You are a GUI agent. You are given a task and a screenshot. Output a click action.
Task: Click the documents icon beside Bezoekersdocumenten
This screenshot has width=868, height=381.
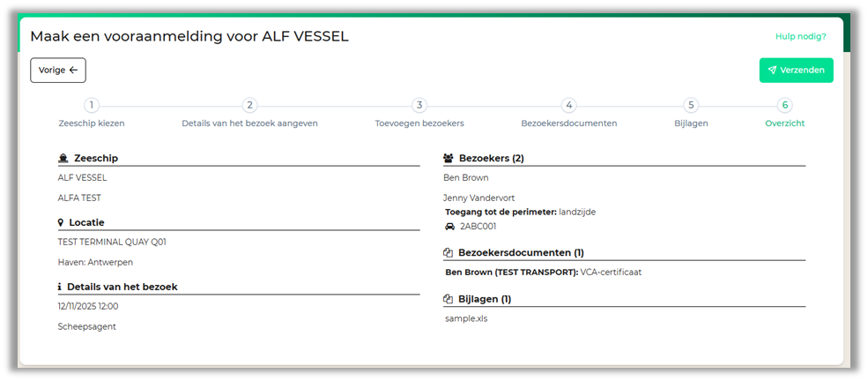coord(448,253)
